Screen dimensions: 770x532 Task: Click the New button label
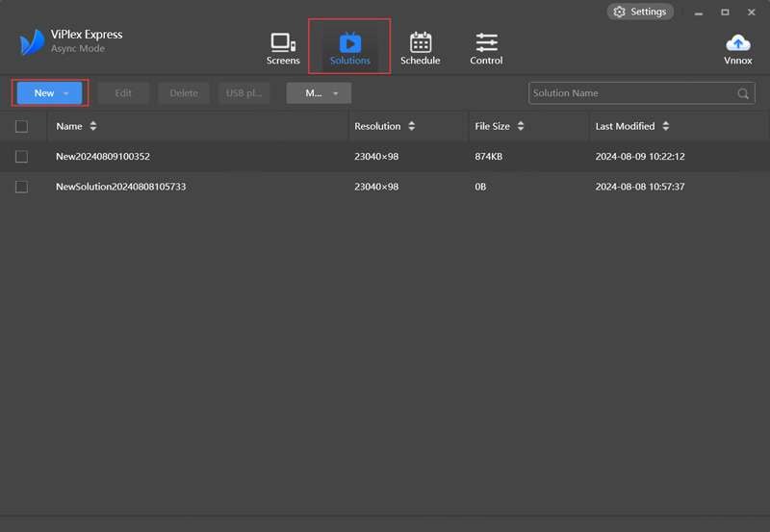click(44, 93)
